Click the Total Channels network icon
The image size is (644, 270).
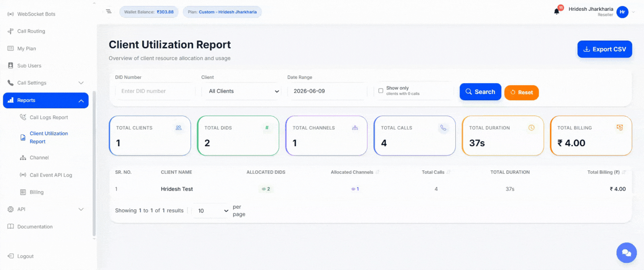point(355,128)
